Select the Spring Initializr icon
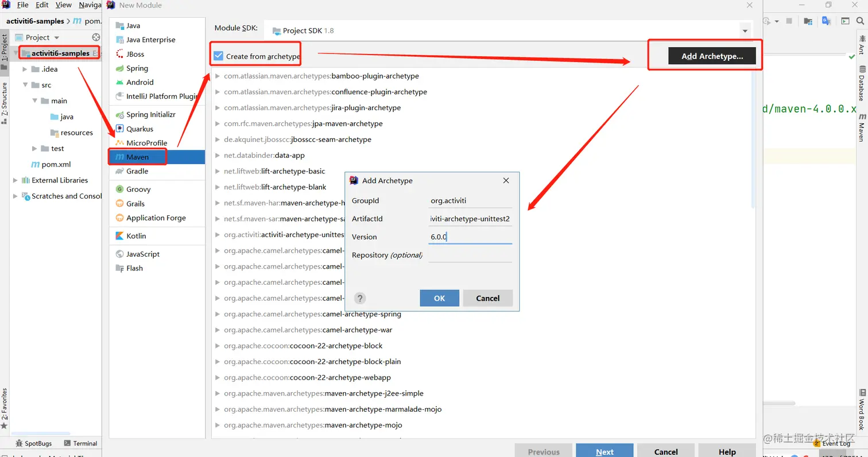This screenshot has height=457, width=868. point(119,115)
